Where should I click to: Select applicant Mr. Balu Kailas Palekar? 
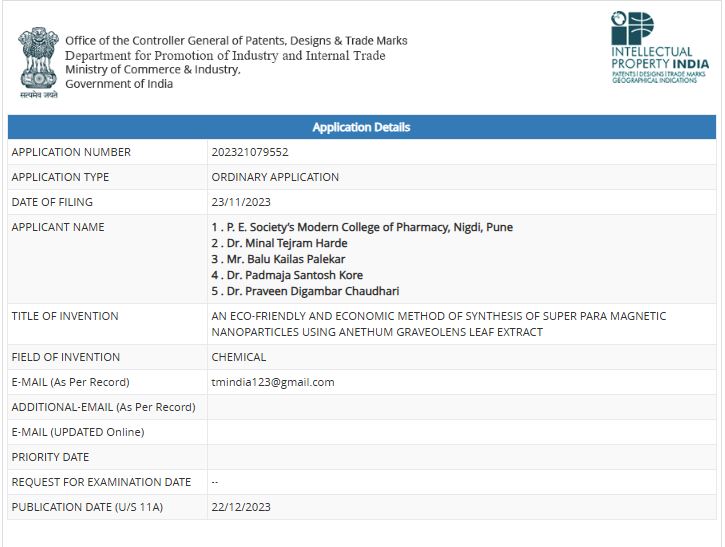tap(278, 259)
